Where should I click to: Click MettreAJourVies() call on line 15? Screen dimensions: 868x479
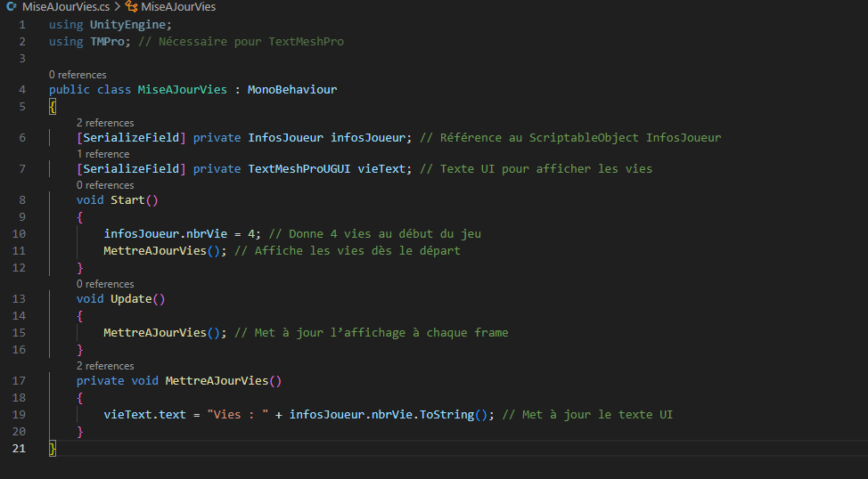pos(161,332)
